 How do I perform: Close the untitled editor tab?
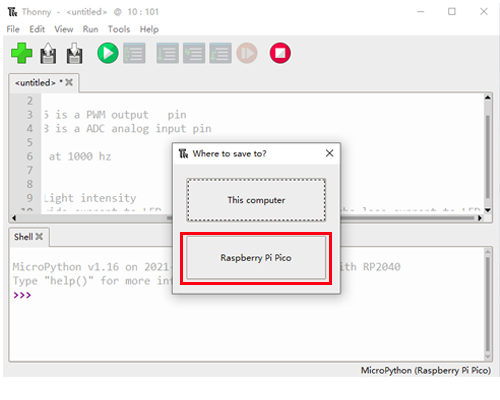point(69,82)
